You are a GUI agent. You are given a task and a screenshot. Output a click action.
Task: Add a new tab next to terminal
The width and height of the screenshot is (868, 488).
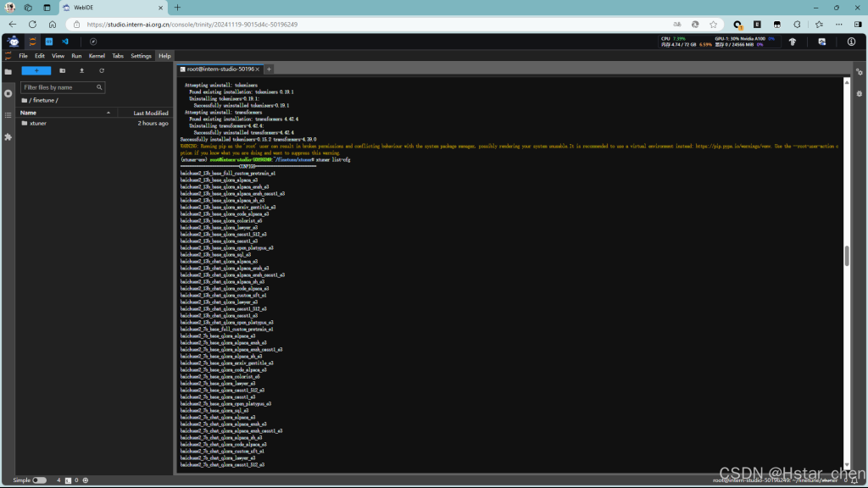click(x=269, y=69)
